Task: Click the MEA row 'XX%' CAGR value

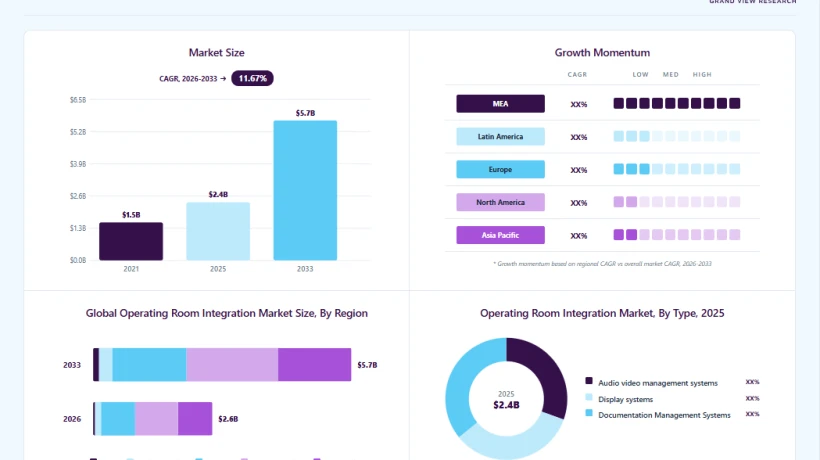Action: (579, 105)
